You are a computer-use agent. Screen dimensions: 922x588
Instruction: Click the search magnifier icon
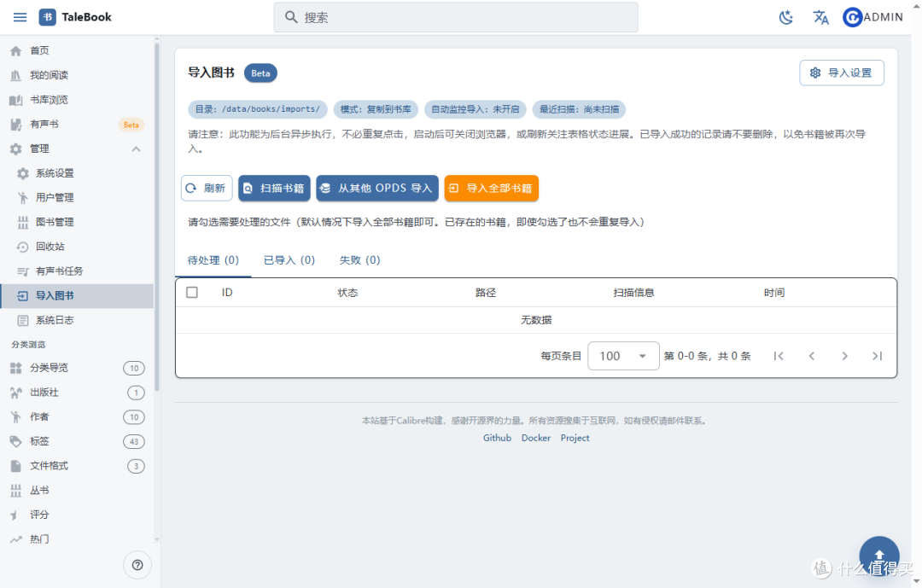click(x=291, y=17)
